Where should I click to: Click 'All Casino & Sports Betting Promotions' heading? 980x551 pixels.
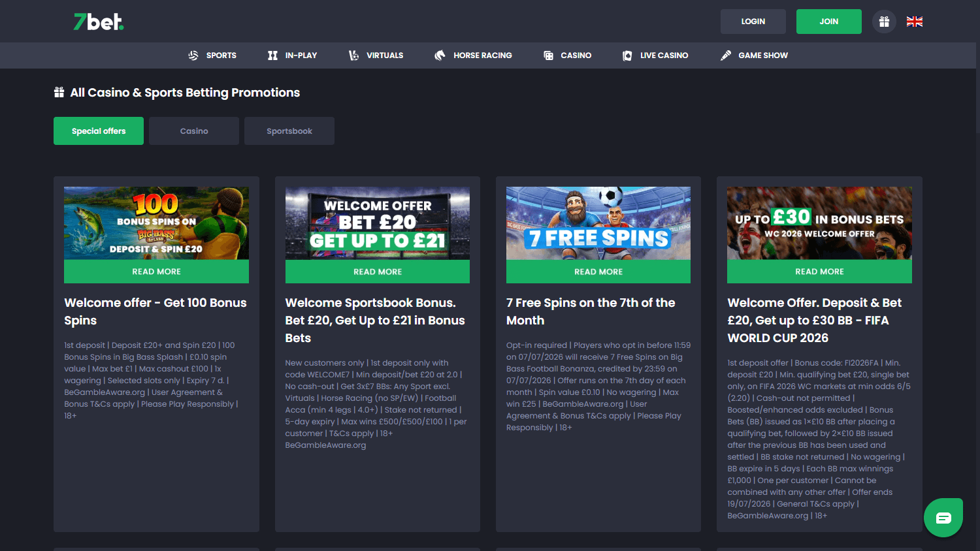coord(185,92)
